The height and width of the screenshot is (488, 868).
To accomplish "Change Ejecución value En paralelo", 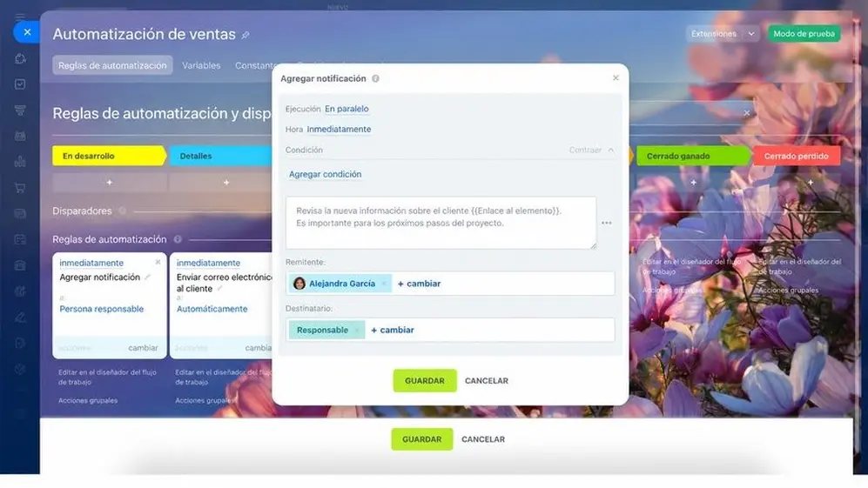I will (347, 109).
